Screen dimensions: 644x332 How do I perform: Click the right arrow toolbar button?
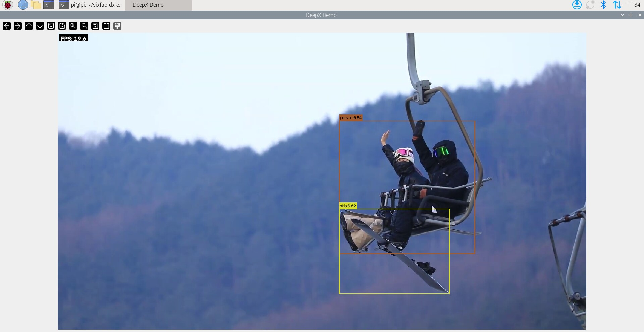click(x=18, y=26)
